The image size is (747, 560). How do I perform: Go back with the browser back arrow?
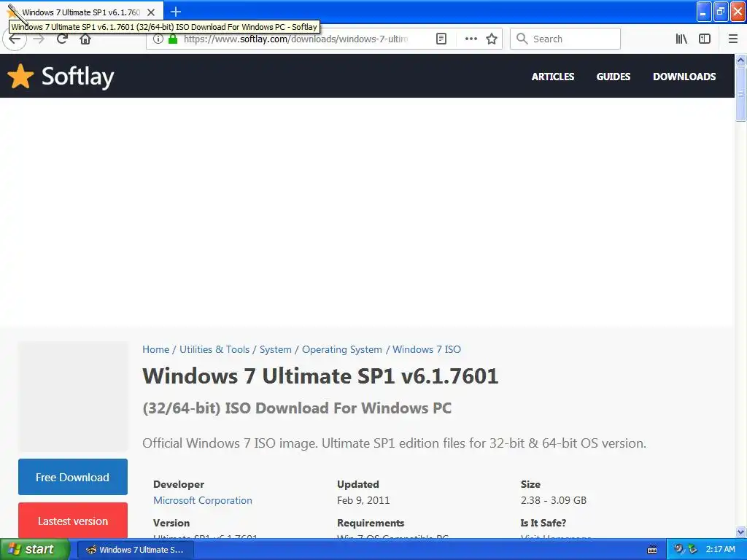point(15,39)
